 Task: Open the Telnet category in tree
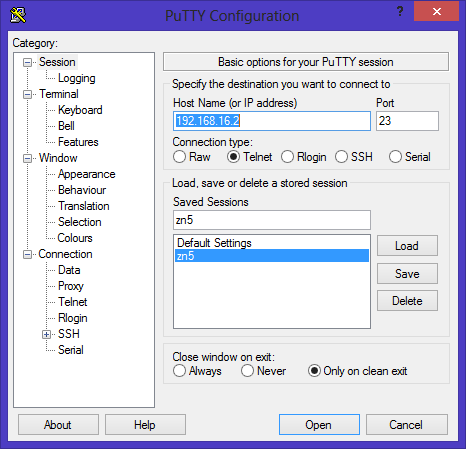coord(72,302)
